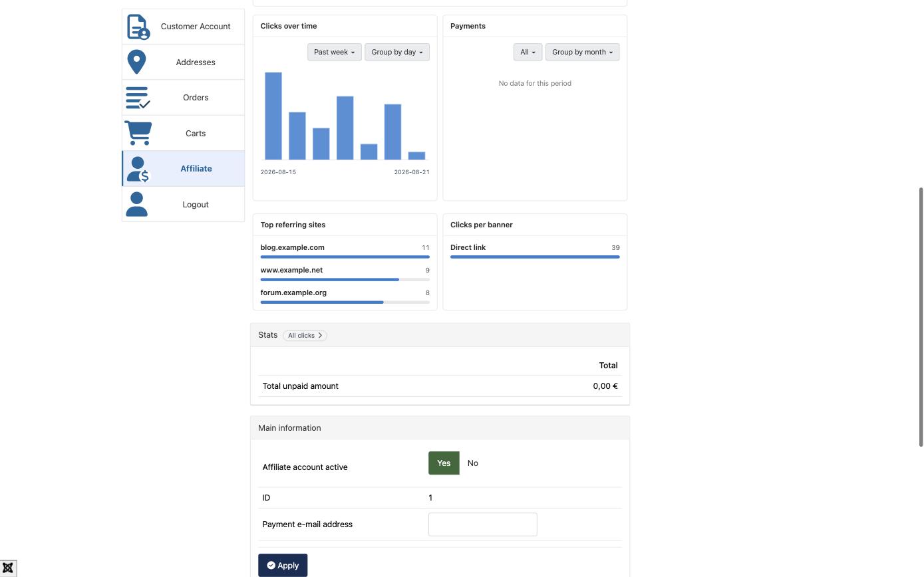
Task: Open the Orders page
Action: [184, 98]
